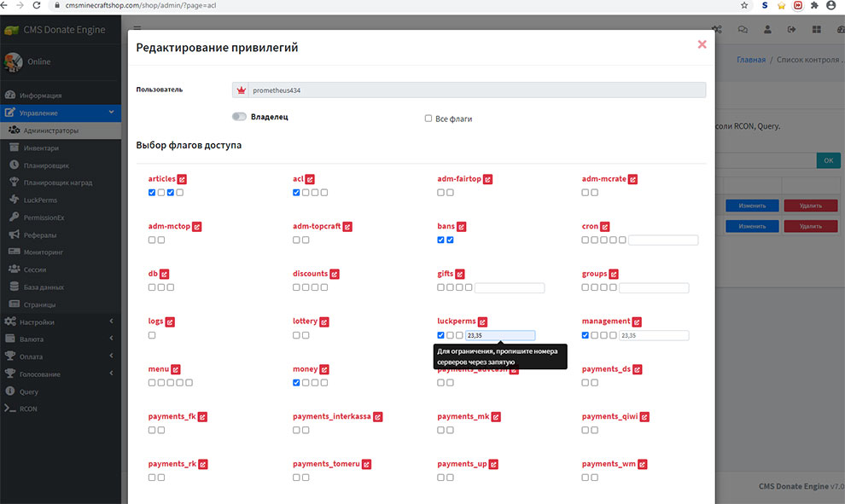This screenshot has width=845, height=504.
Task: Click the edit icon next to management
Action: tap(637, 322)
